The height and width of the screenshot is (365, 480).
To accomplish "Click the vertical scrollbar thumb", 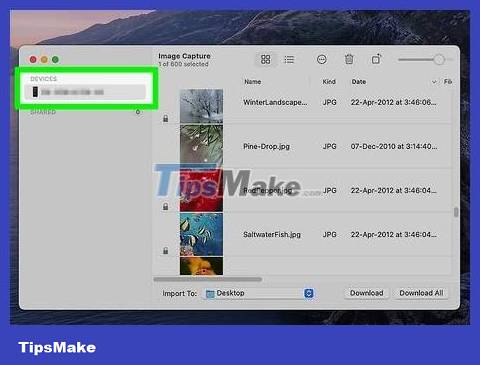I will click(x=456, y=212).
